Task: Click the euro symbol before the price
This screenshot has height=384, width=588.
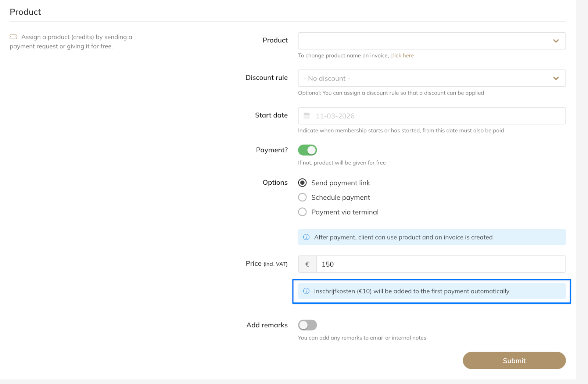Action: [x=307, y=264]
